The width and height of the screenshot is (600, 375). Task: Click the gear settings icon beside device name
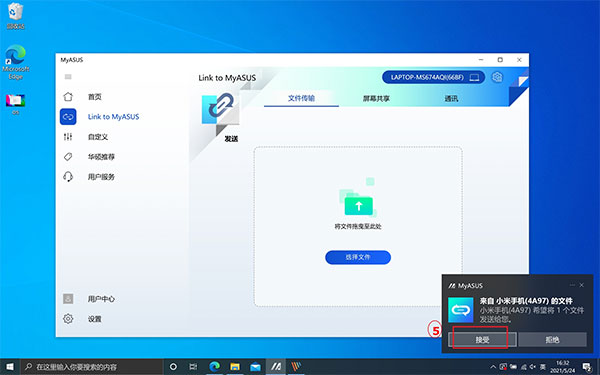[x=497, y=77]
